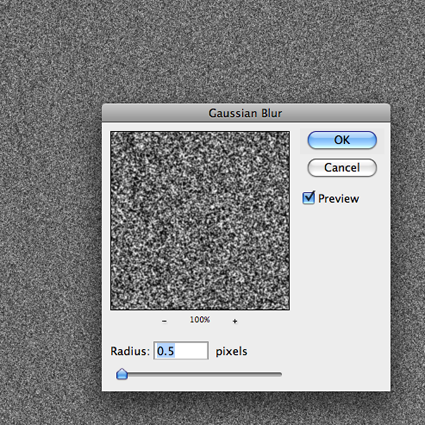The height and width of the screenshot is (425, 425).
Task: Click the far right end of the radius slider track
Action: [x=280, y=374]
